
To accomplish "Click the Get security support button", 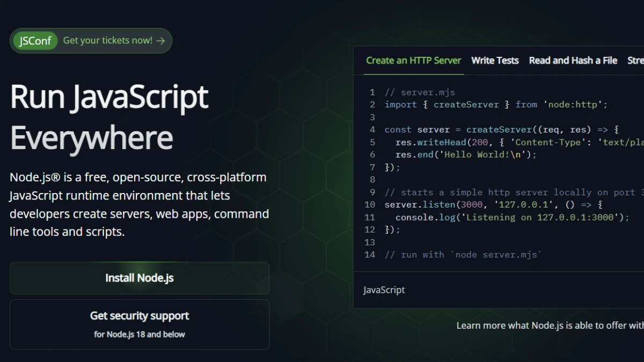I will click(x=140, y=324).
